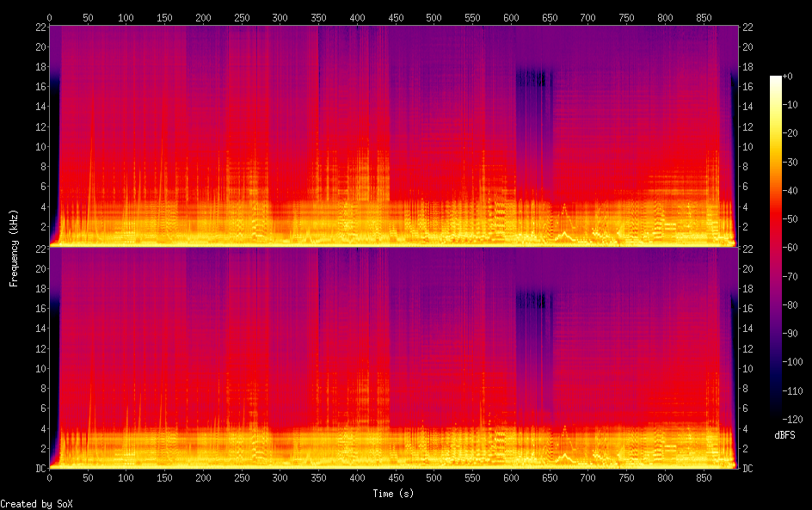Image resolution: width=812 pixels, height=510 pixels.
Task: Select the "-50" dBFS scale value
Action: click(790, 219)
